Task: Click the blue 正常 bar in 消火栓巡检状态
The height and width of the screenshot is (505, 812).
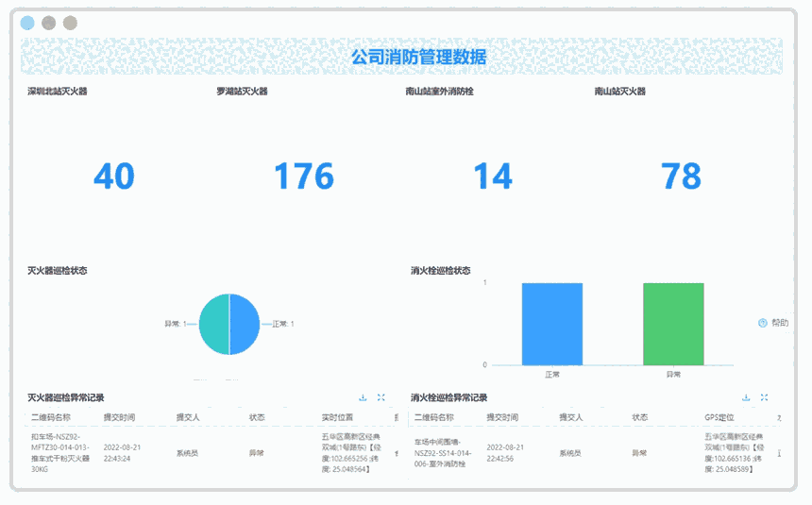Action: pos(551,324)
